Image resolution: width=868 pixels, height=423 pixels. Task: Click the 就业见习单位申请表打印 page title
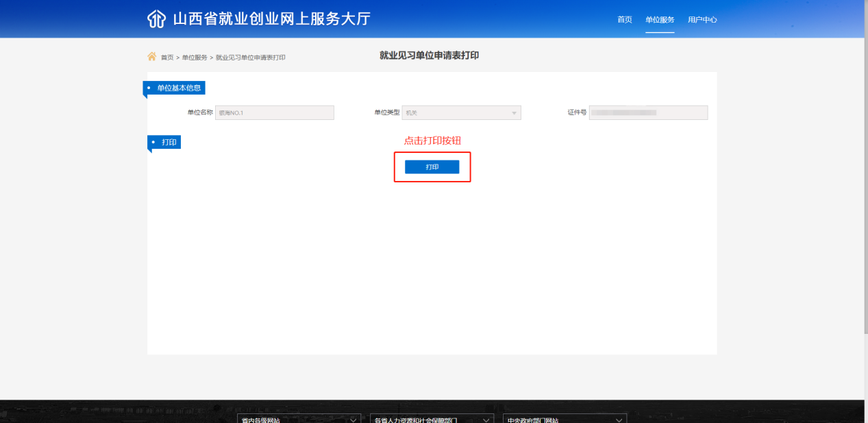[430, 56]
